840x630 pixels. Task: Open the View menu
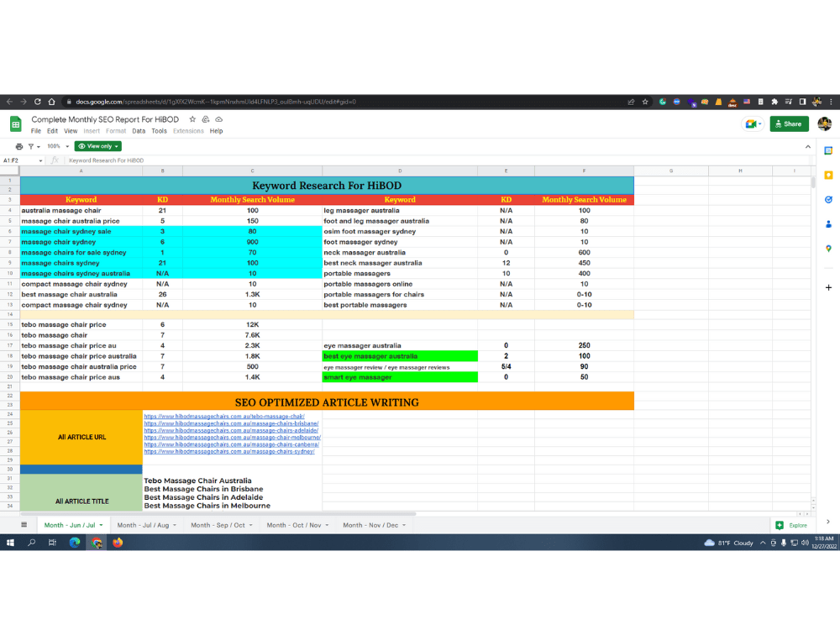pos(71,131)
